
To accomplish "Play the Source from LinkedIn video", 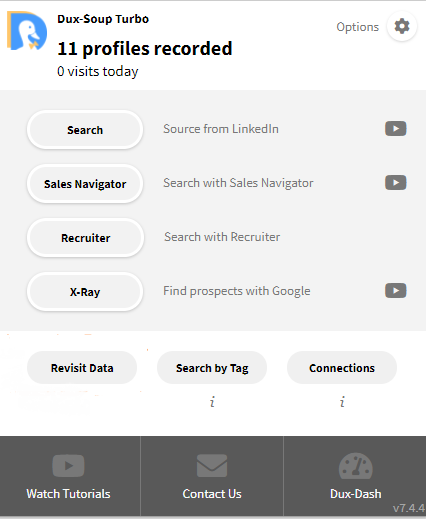I will (x=396, y=129).
